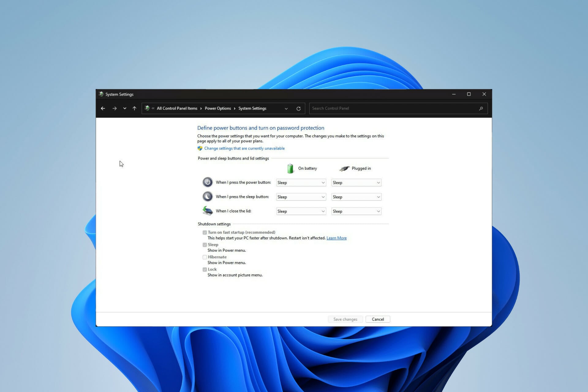Click the search magnifier icon
This screenshot has height=392, width=588.
tap(481, 108)
